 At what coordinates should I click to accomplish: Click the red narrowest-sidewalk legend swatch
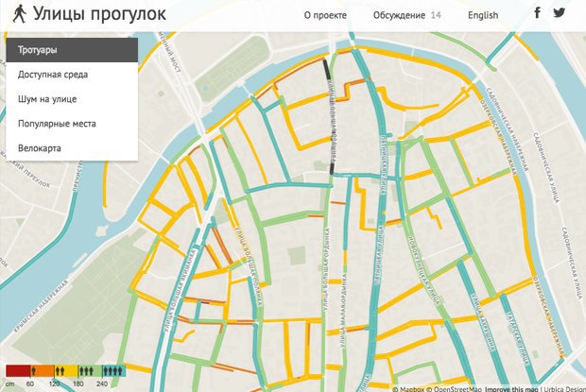click(17, 371)
